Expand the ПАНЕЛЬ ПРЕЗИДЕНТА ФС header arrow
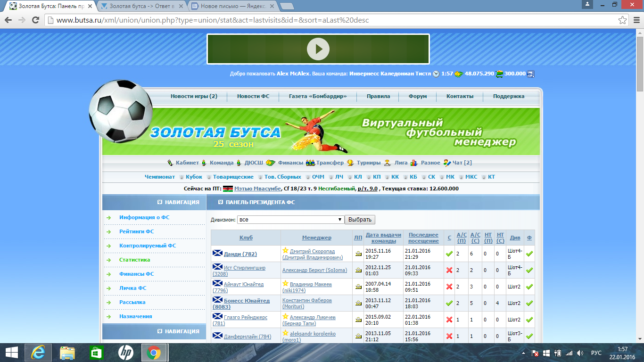This screenshot has width=644, height=362. click(221, 203)
